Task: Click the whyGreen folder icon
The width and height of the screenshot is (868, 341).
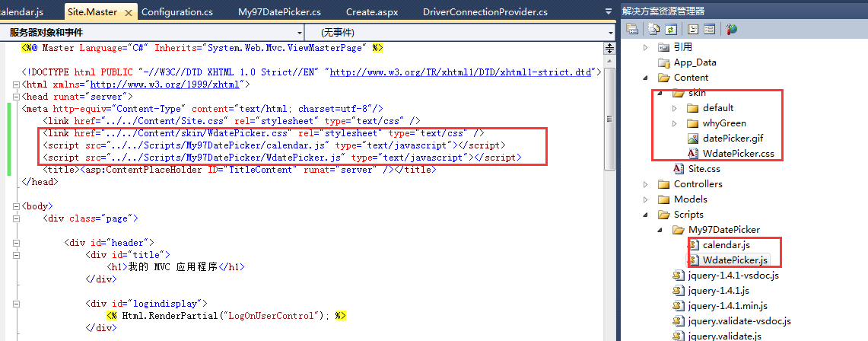Action: (692, 123)
